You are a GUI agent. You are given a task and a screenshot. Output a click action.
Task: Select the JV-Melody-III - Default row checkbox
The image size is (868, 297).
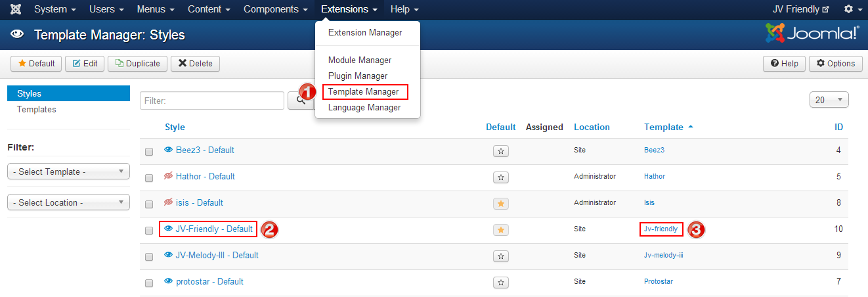click(149, 257)
